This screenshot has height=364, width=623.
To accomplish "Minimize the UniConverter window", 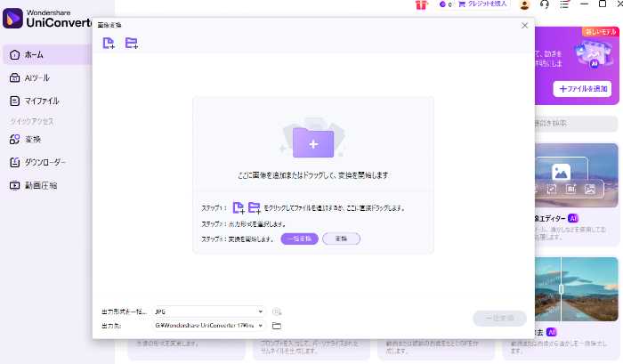I will click(584, 4).
